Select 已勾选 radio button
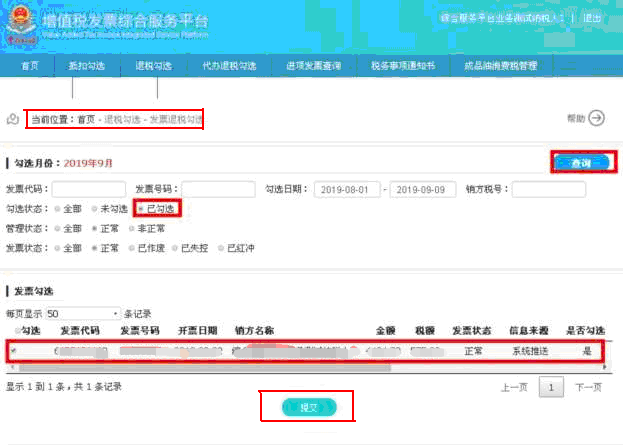This screenshot has height=446, width=623. click(x=141, y=209)
